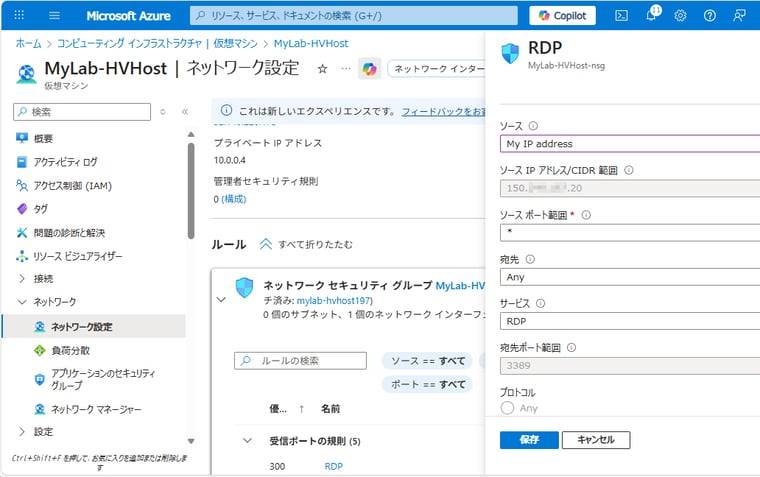Viewport: 760px width, 477px height.
Task: Expand the 設定 section in sidebar
Action: [x=22, y=432]
